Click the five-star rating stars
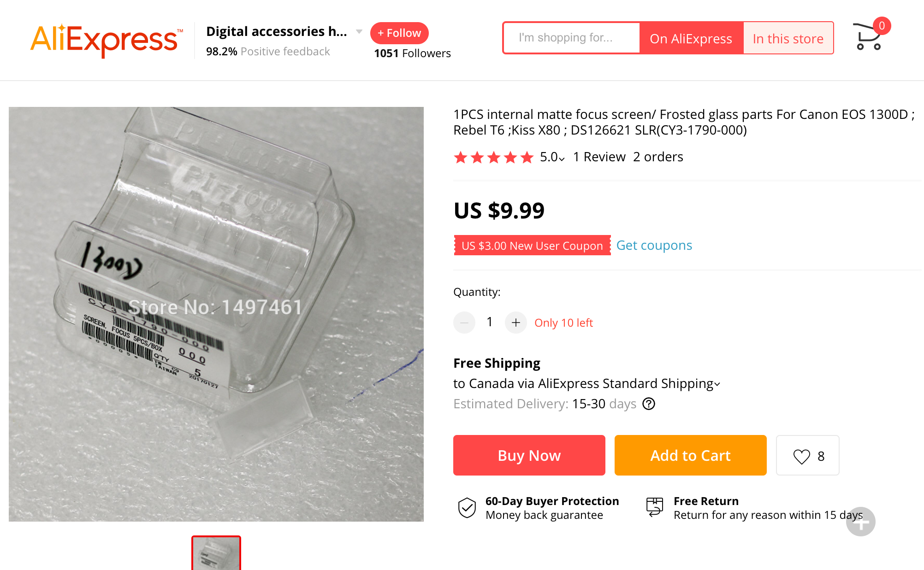The width and height of the screenshot is (924, 570). coord(493,158)
